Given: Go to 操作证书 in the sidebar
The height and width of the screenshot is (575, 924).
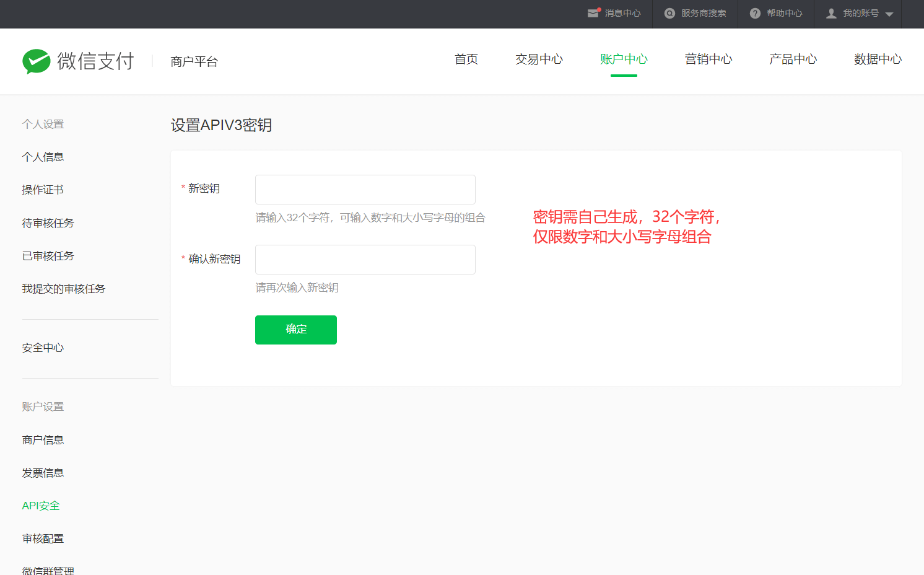Looking at the screenshot, I should (x=43, y=190).
